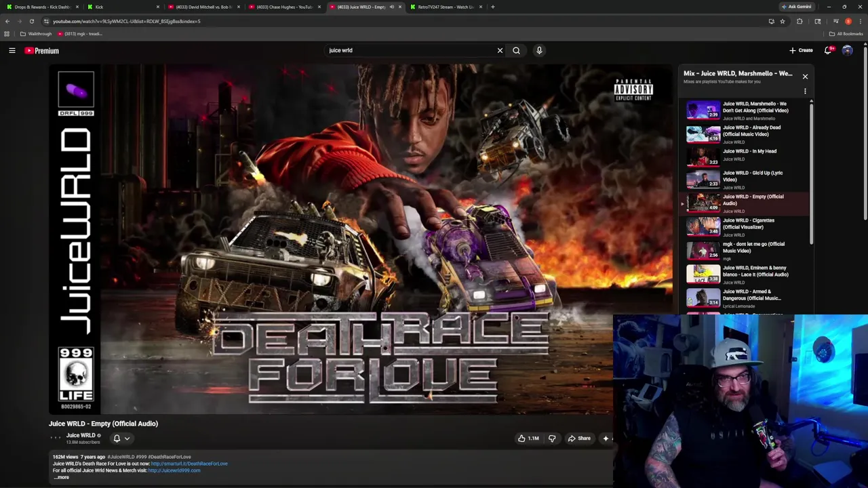Image resolution: width=868 pixels, height=488 pixels.
Task: Open the #999 hashtag link
Action: tap(141, 457)
